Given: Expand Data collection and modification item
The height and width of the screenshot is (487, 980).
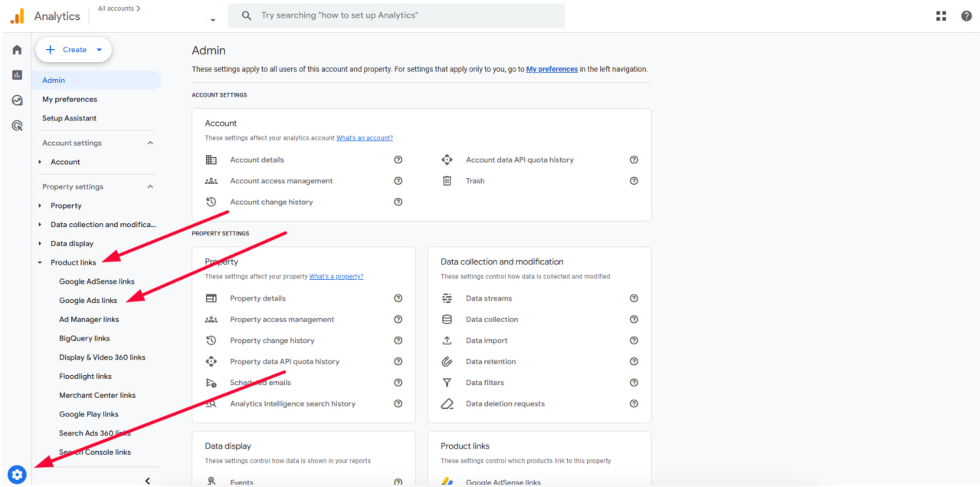Looking at the screenshot, I should (x=40, y=225).
